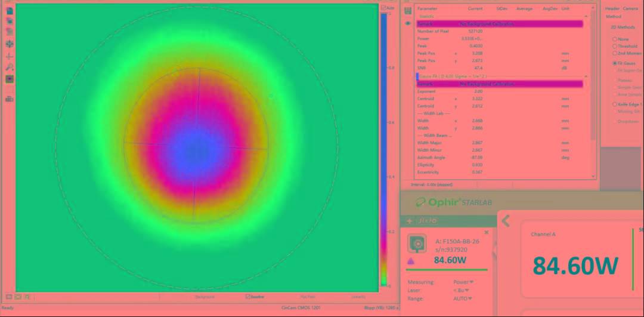644x317 pixels.
Task: Click the back chevron in the StarLab panel
Action: [x=506, y=221]
